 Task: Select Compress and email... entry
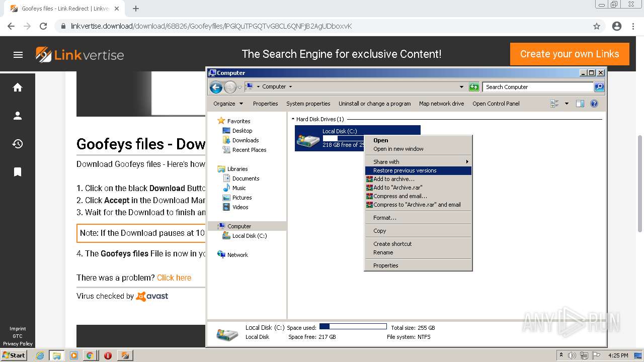418,196
